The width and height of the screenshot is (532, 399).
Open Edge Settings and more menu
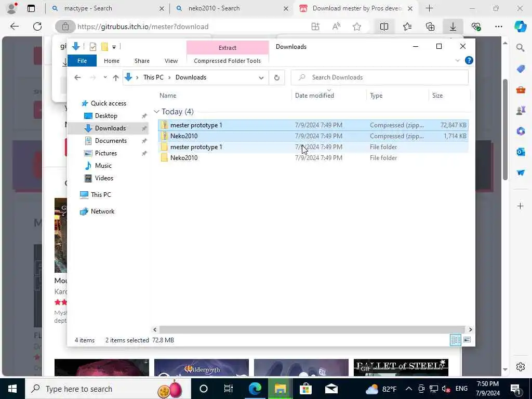[498, 26]
